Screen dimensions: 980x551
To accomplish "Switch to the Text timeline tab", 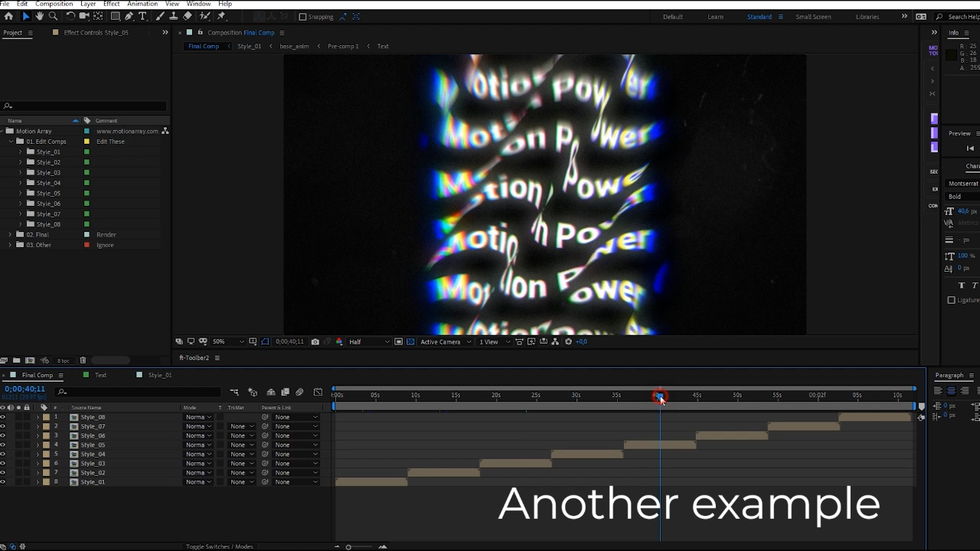I will tap(100, 375).
